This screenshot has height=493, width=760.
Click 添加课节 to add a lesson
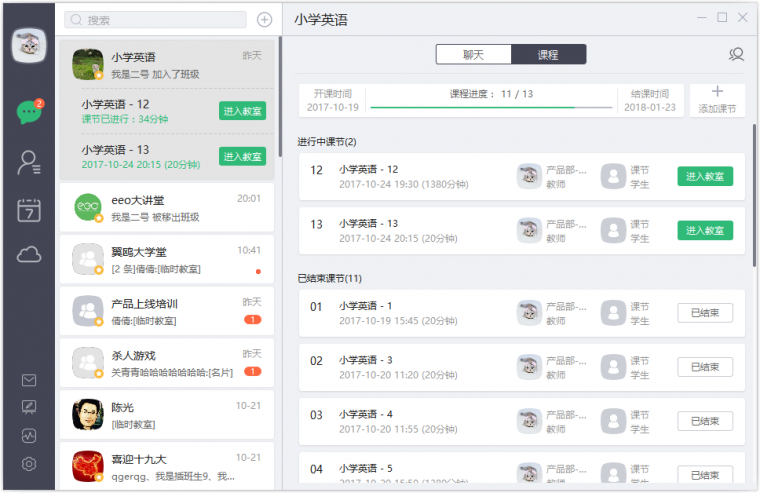coord(717,100)
